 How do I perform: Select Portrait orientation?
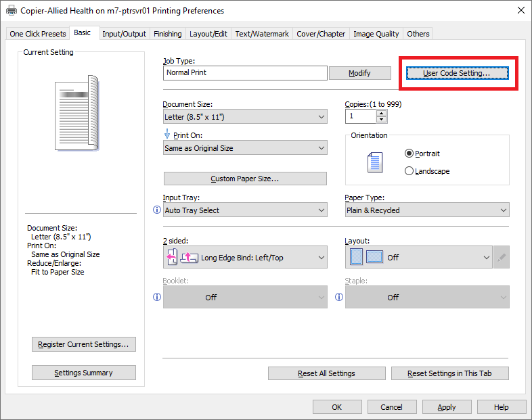click(409, 154)
